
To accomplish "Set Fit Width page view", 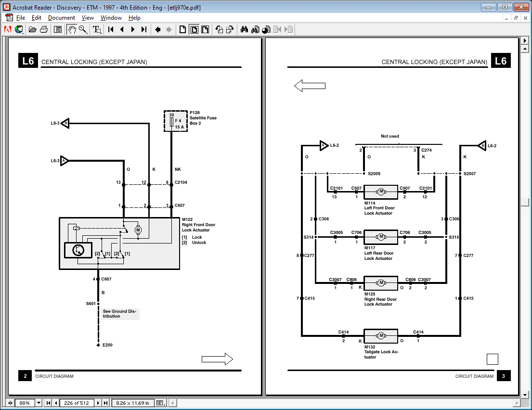I will 205,29.
